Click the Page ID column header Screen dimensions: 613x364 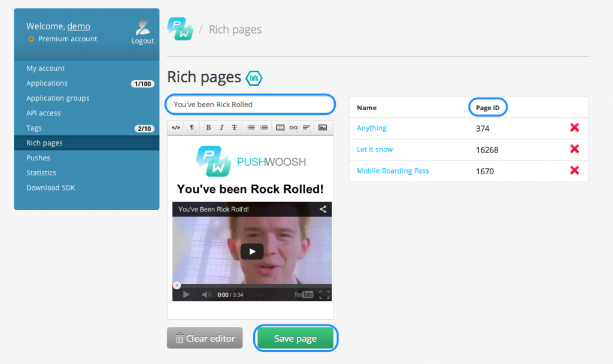pos(487,108)
